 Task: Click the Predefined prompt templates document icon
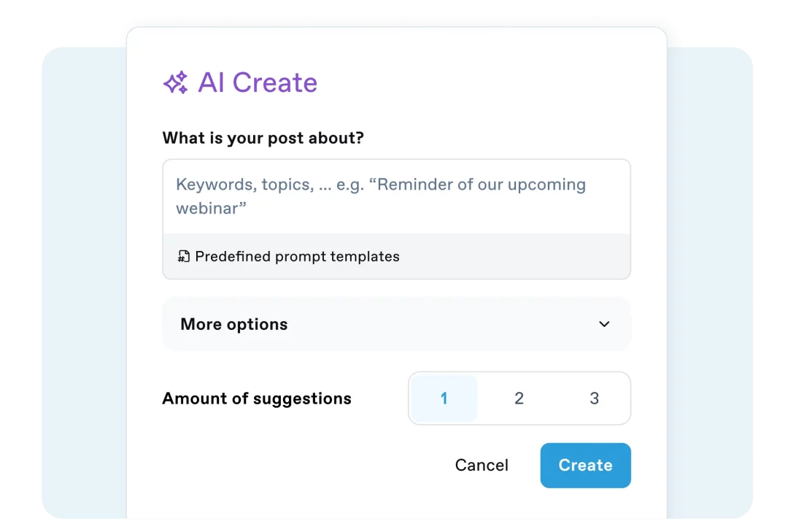coord(184,256)
